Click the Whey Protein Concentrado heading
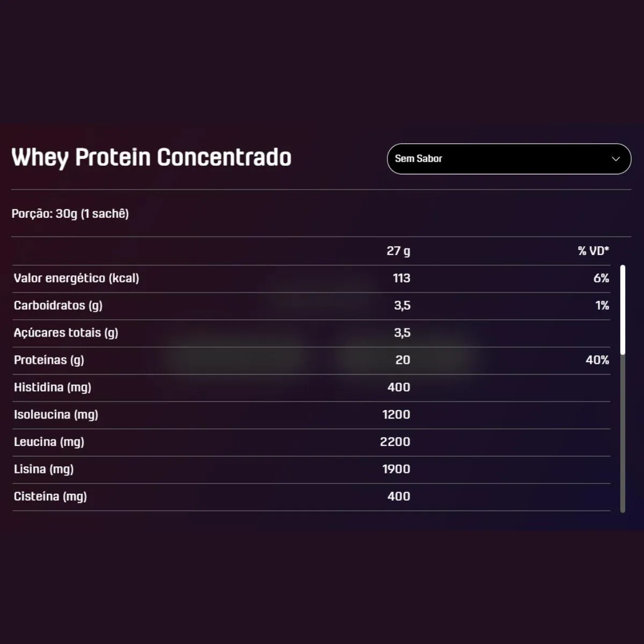Image resolution: width=644 pixels, height=644 pixels. [x=151, y=158]
